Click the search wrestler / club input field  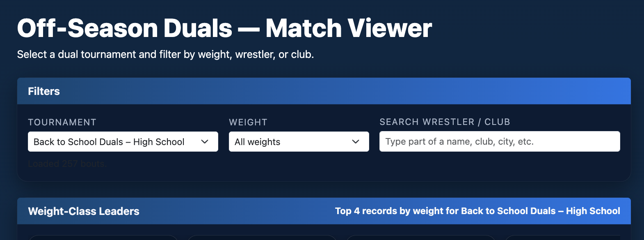[499, 141]
